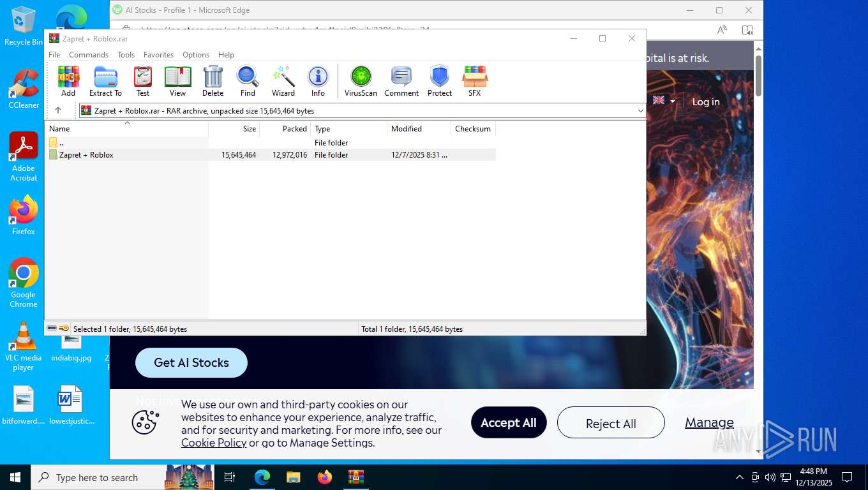
Task: Launch the Wizard wand tool
Action: [x=283, y=82]
